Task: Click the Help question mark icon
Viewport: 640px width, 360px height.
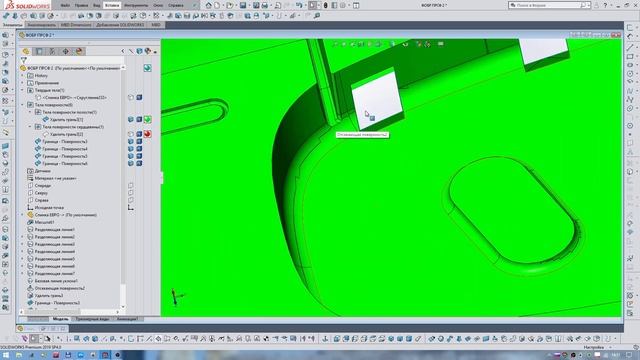Action: coord(605,5)
